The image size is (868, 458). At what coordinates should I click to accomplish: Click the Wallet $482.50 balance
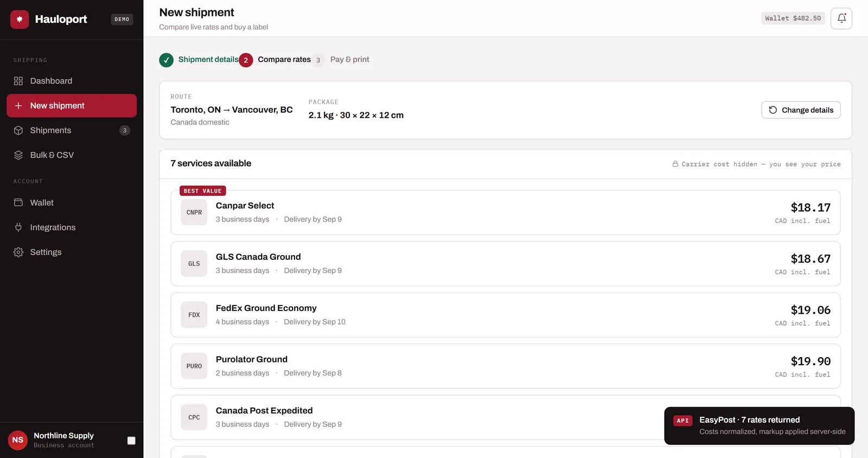coord(793,18)
